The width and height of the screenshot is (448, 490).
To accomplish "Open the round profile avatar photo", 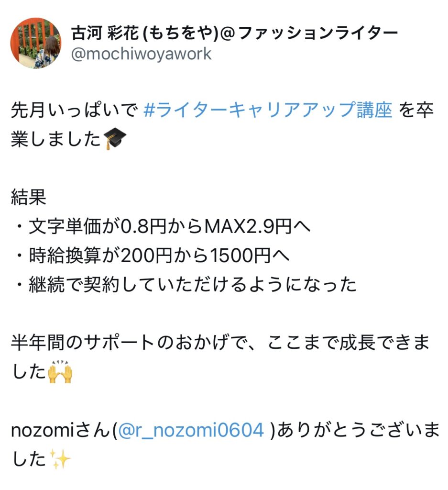I will [36, 43].
